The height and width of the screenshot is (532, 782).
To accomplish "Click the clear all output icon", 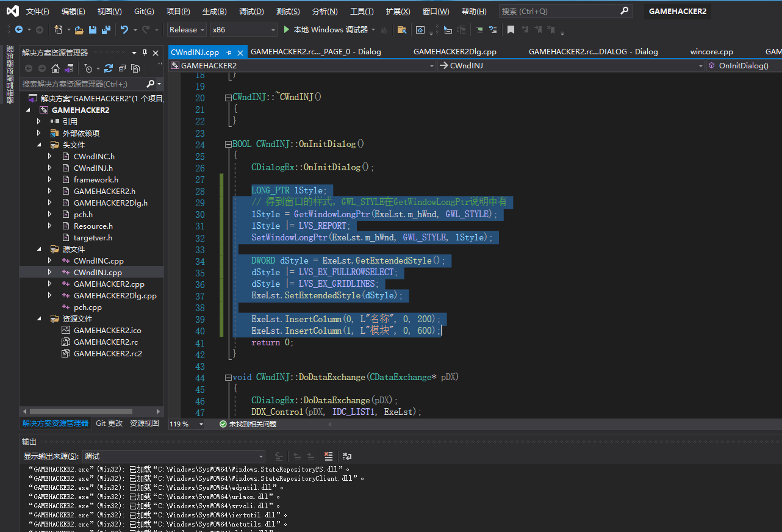I will (x=329, y=456).
